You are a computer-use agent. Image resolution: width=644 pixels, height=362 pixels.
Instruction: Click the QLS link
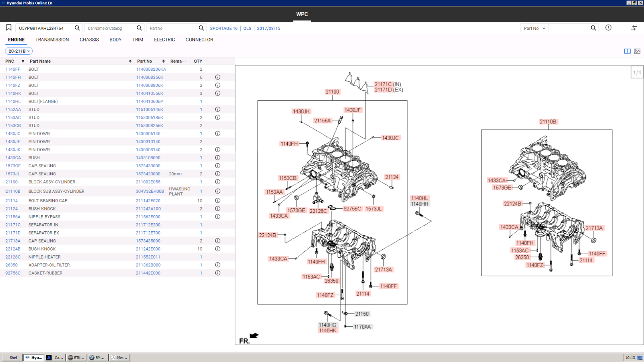[247, 28]
